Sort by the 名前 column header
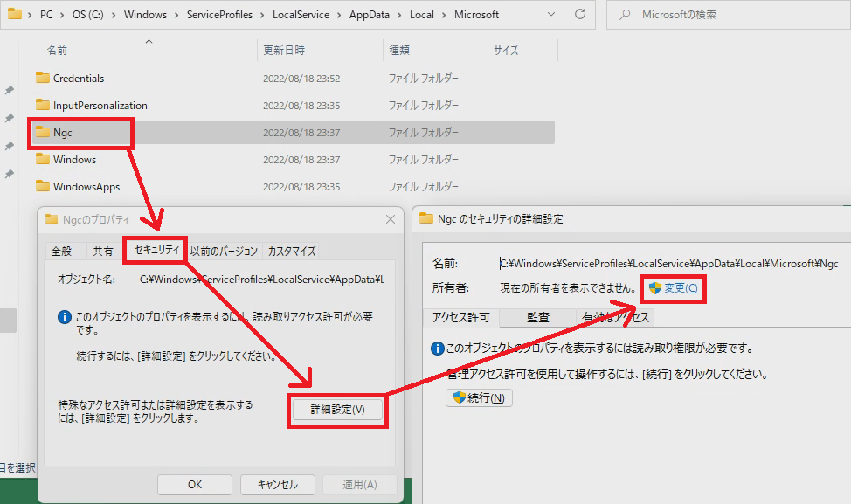This screenshot has width=851, height=504. [57, 51]
